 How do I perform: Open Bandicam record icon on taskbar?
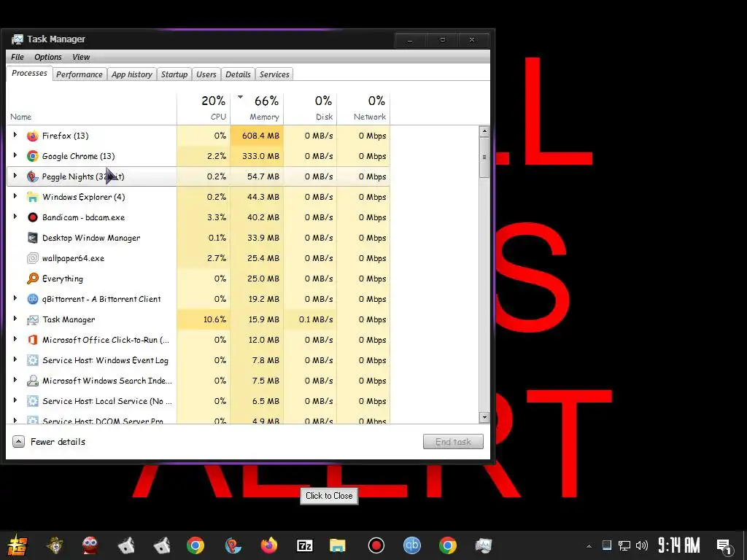point(376,545)
